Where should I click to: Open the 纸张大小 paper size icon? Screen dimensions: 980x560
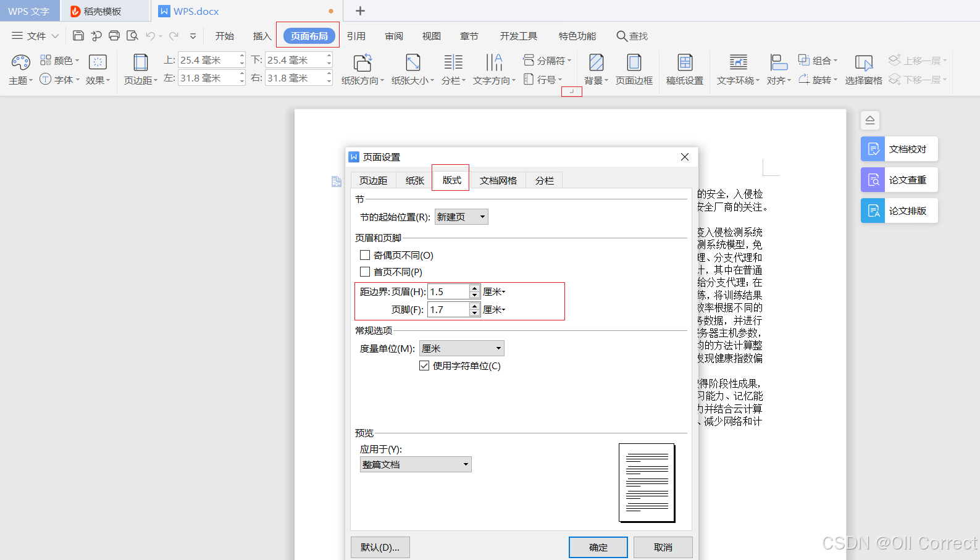[413, 69]
